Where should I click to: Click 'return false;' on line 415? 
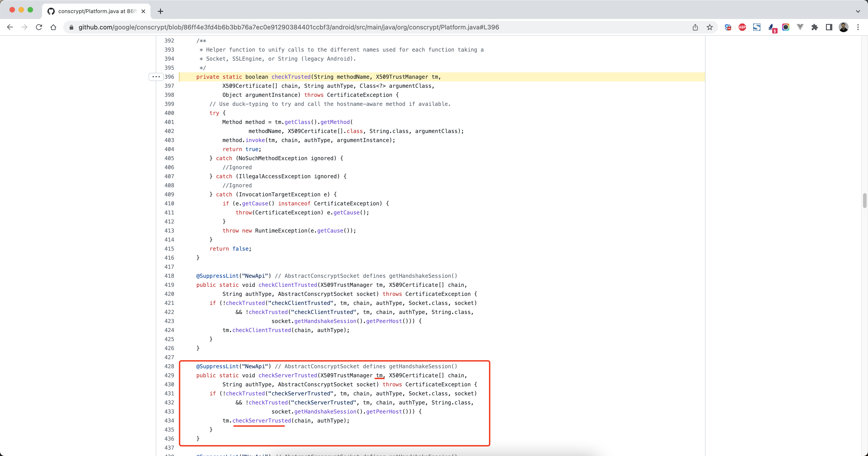(x=231, y=249)
